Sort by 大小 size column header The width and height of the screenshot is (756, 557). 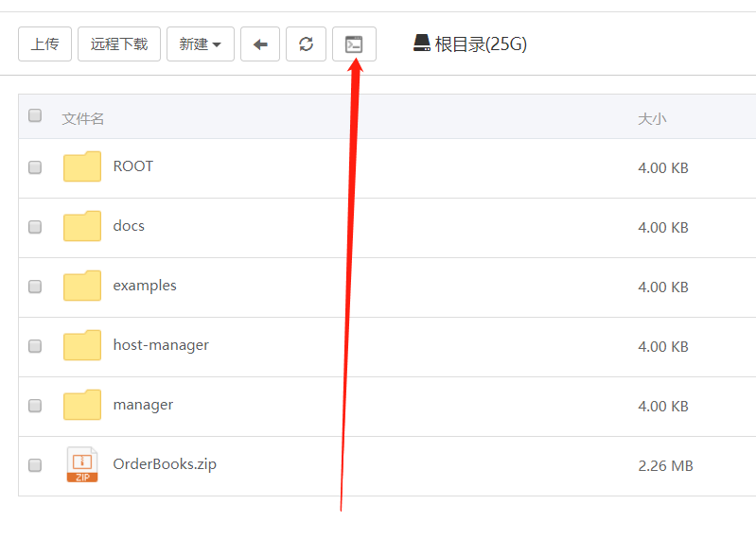pyautogui.click(x=652, y=118)
